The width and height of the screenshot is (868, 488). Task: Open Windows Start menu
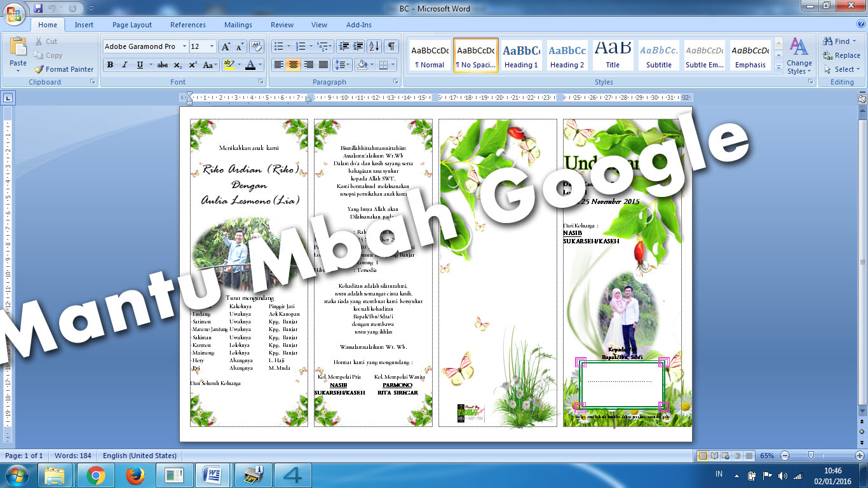pos(17,475)
